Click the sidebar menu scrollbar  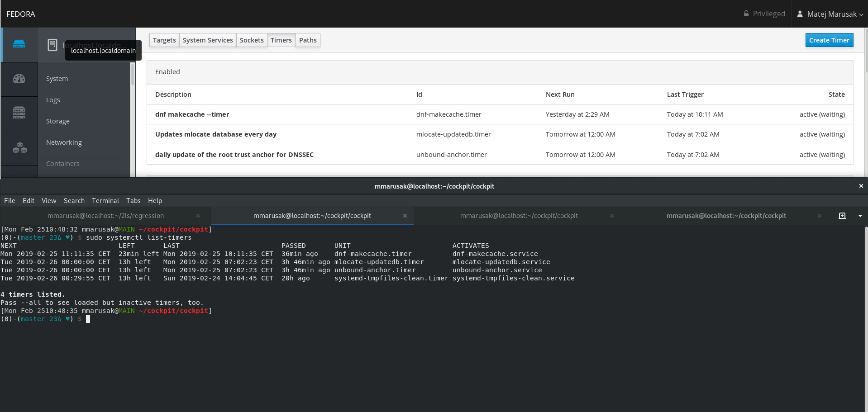click(x=133, y=74)
